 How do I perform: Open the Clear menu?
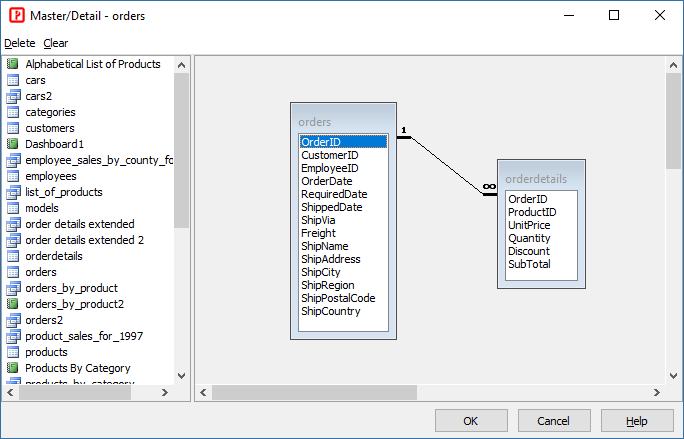coord(56,43)
